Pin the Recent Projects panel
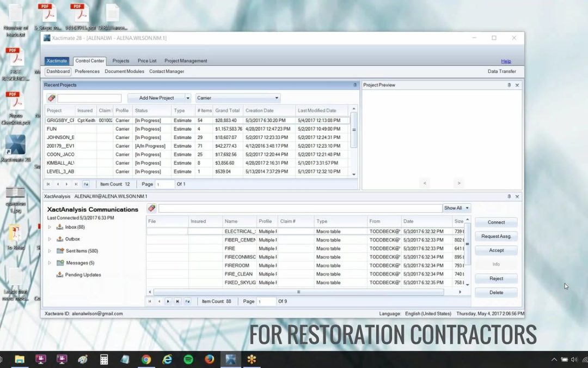Viewport: 588px width, 368px height. 355,85
